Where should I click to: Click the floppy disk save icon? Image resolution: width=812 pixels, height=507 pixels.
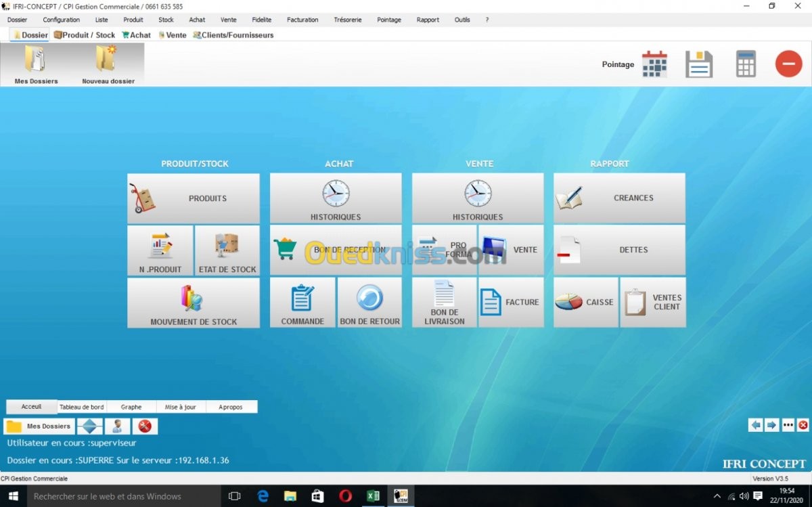tap(699, 64)
